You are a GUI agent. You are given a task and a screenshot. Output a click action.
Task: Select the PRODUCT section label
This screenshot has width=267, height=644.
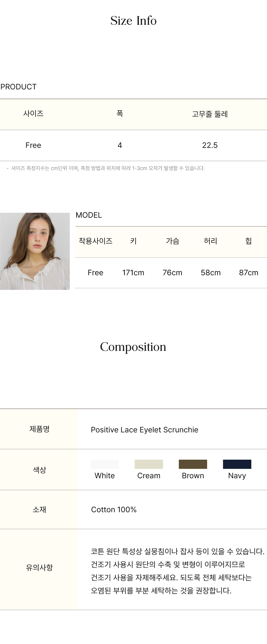(18, 87)
